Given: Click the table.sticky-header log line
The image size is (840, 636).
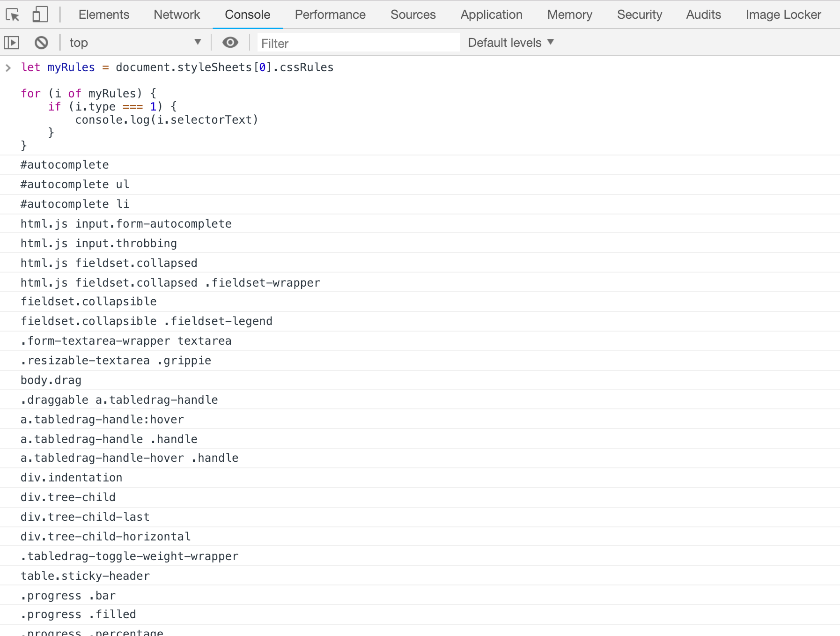Looking at the screenshot, I should pyautogui.click(x=85, y=576).
